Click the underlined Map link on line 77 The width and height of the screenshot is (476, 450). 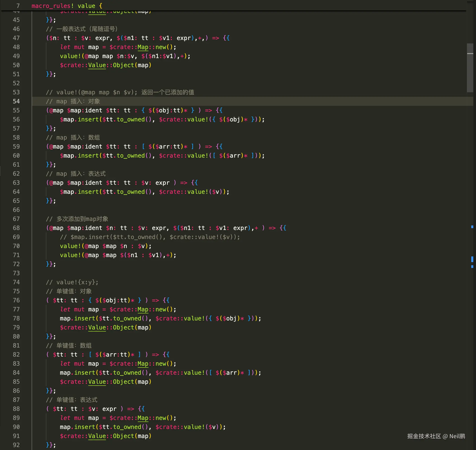click(x=143, y=309)
